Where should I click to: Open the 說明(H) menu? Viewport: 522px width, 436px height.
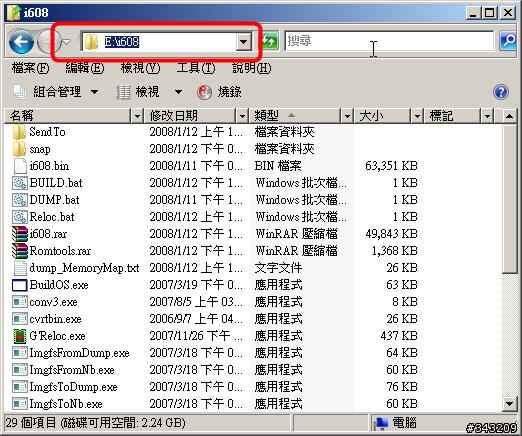coord(251,68)
